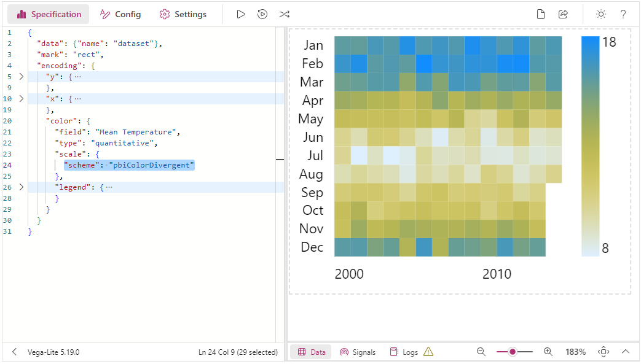
Task: Click the zoom out magnifier icon
Action: 481,352
